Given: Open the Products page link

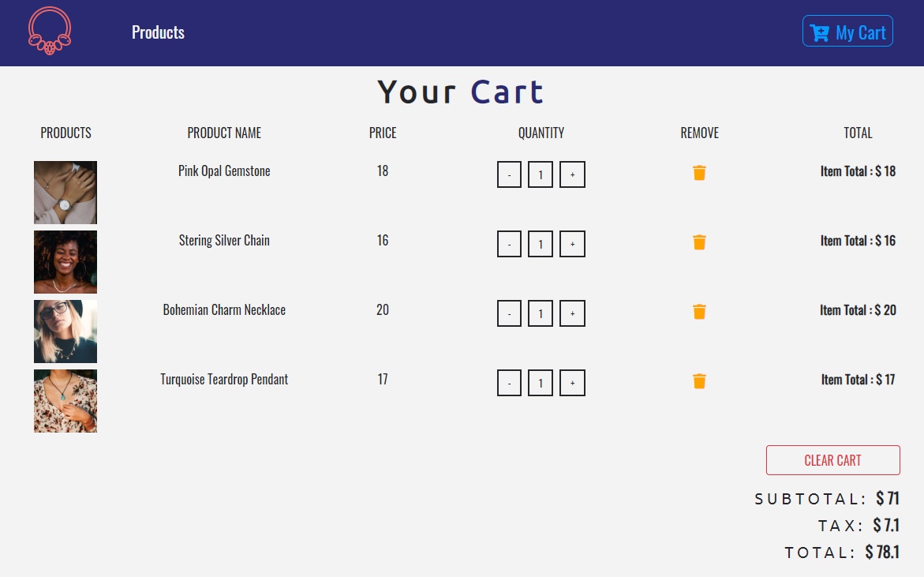Looking at the screenshot, I should click(x=158, y=32).
